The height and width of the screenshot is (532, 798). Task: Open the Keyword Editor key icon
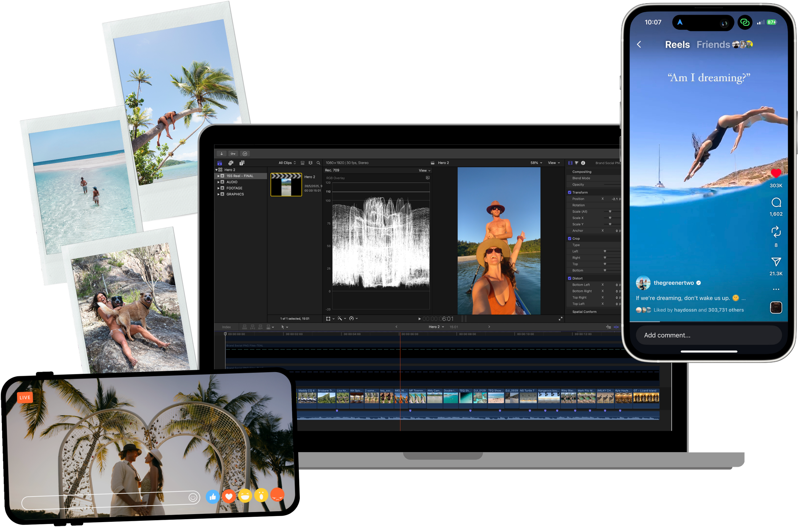pos(233,154)
